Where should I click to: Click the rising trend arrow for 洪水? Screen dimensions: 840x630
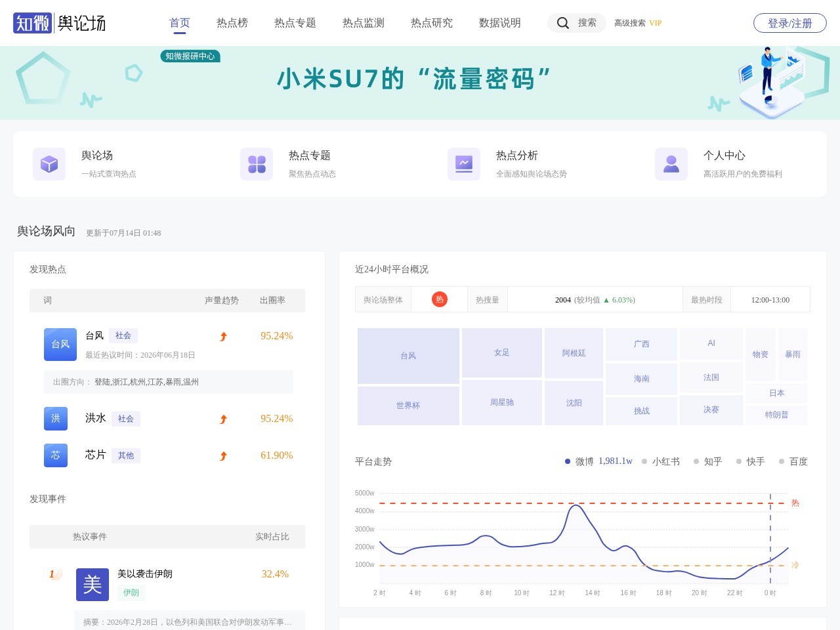223,419
